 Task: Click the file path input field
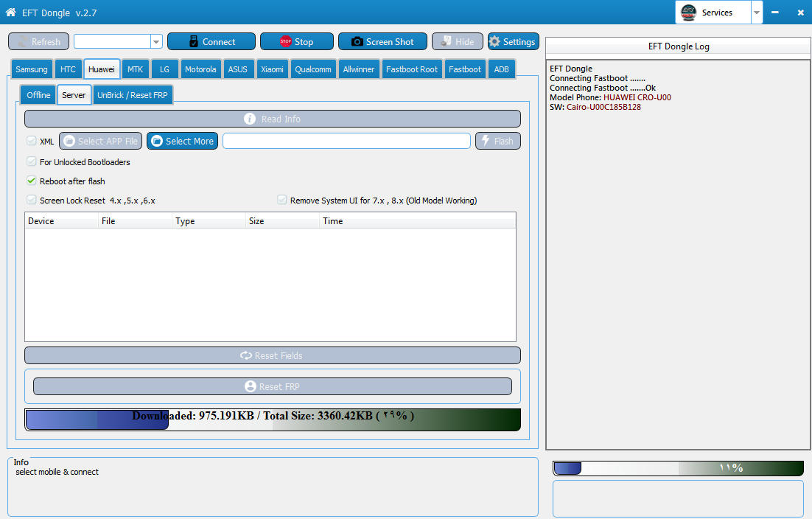(346, 141)
